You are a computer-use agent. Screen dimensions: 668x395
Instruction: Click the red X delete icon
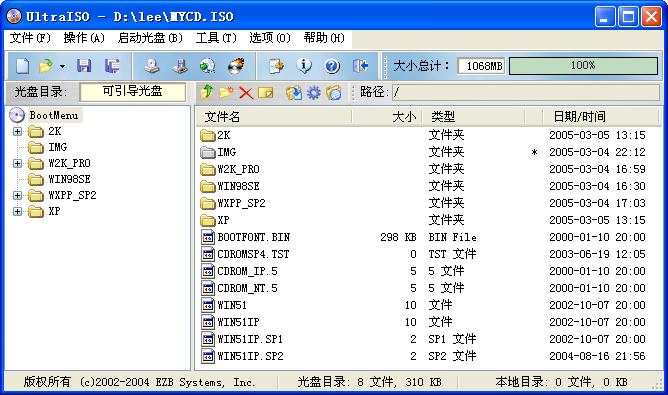[246, 92]
